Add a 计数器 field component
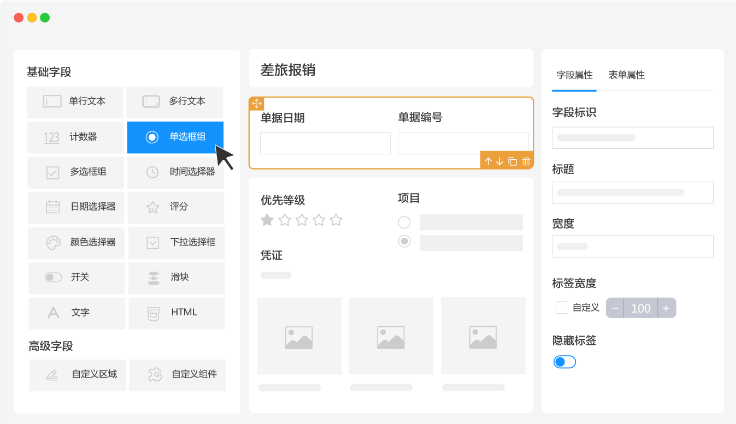Image resolution: width=736 pixels, height=424 pixels. coord(76,137)
